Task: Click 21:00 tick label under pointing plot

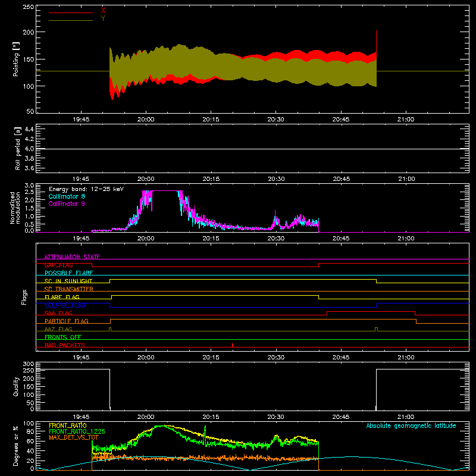Action: pyautogui.click(x=406, y=120)
